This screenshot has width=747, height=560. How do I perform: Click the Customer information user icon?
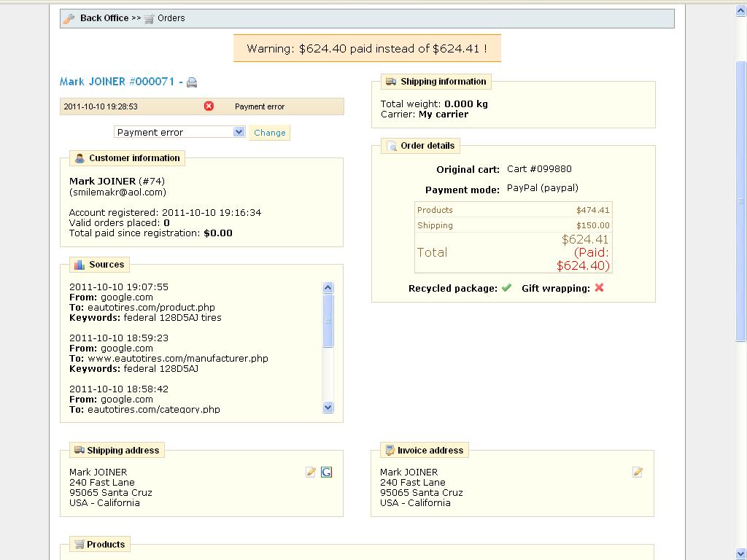pyautogui.click(x=80, y=158)
